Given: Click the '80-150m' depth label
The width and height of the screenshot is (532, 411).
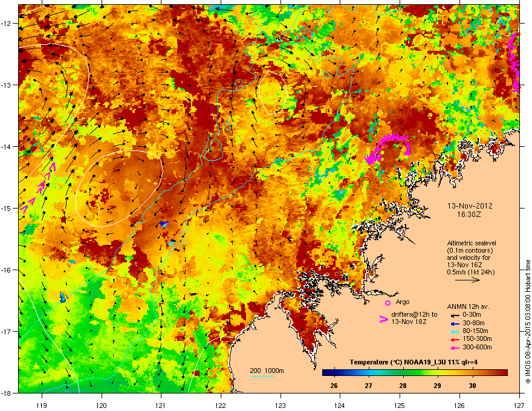Looking at the screenshot, I should click(x=475, y=331).
